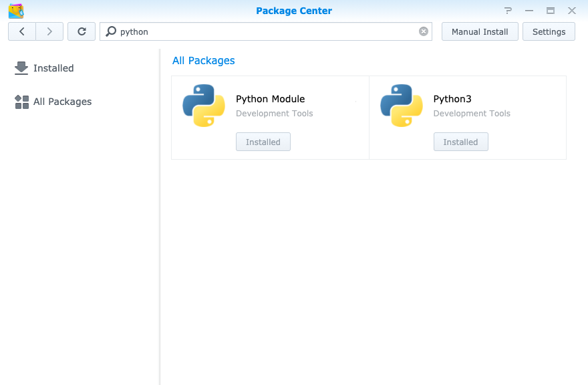Click the search magnifier icon
The height and width of the screenshot is (385, 588).
tap(111, 31)
